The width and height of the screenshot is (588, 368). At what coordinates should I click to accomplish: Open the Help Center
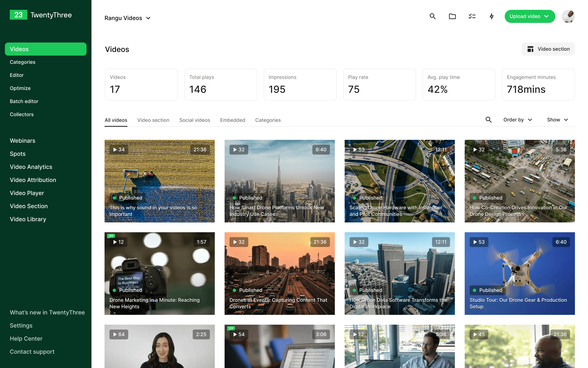[x=26, y=339]
